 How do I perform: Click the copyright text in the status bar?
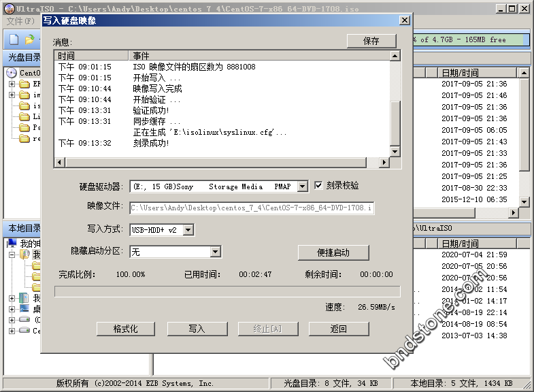135,383
